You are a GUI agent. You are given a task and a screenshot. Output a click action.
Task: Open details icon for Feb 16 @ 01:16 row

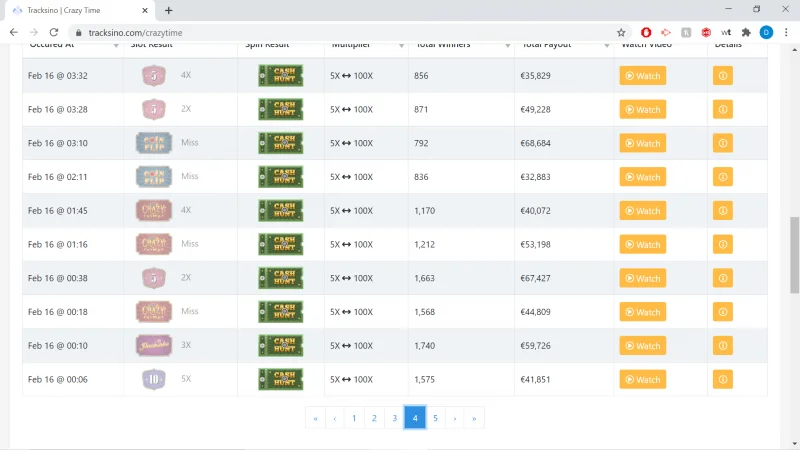[722, 244]
